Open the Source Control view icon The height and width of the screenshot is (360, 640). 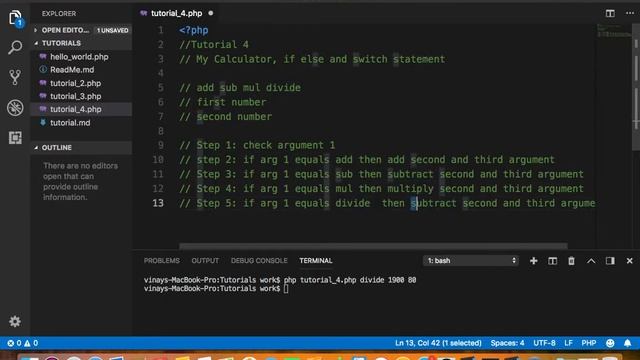pos(15,77)
